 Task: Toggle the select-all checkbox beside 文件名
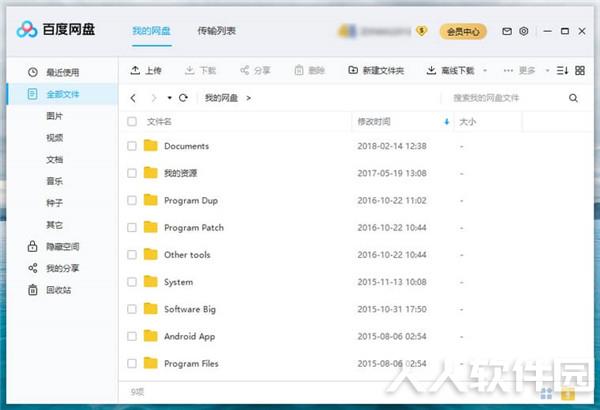tap(132, 122)
